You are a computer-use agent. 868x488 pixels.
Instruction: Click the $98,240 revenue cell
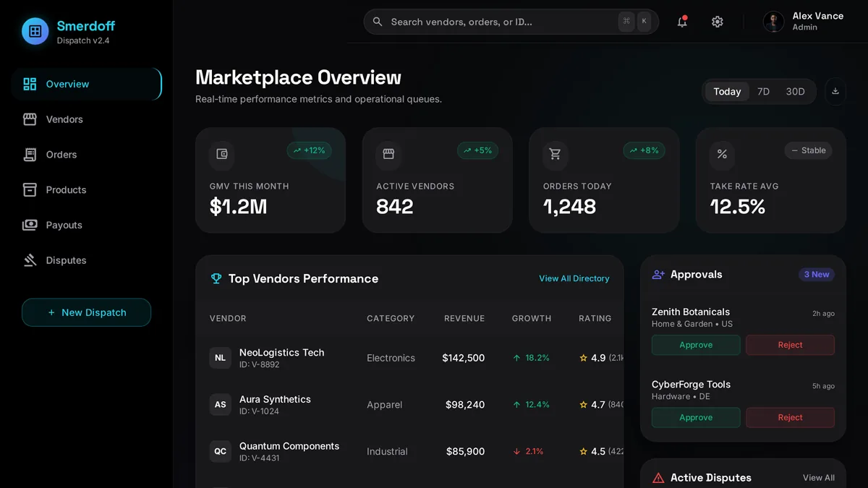click(465, 405)
